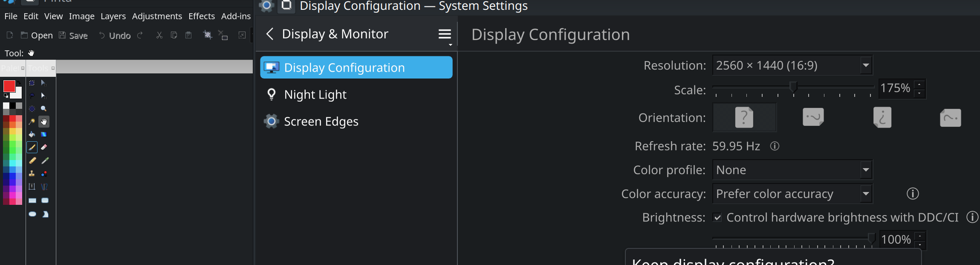Open Night Light settings
Screen dimensions: 980x265
pos(356,94)
